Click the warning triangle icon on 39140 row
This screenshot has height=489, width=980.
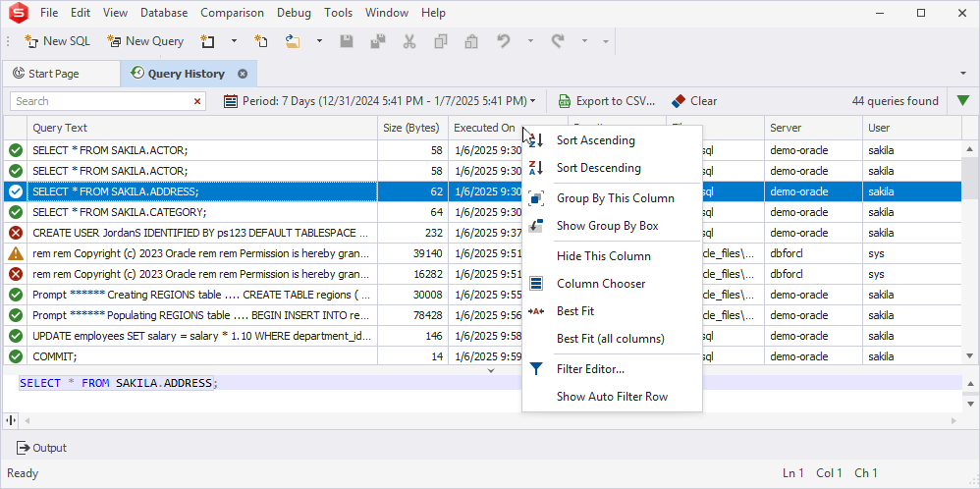click(16, 254)
